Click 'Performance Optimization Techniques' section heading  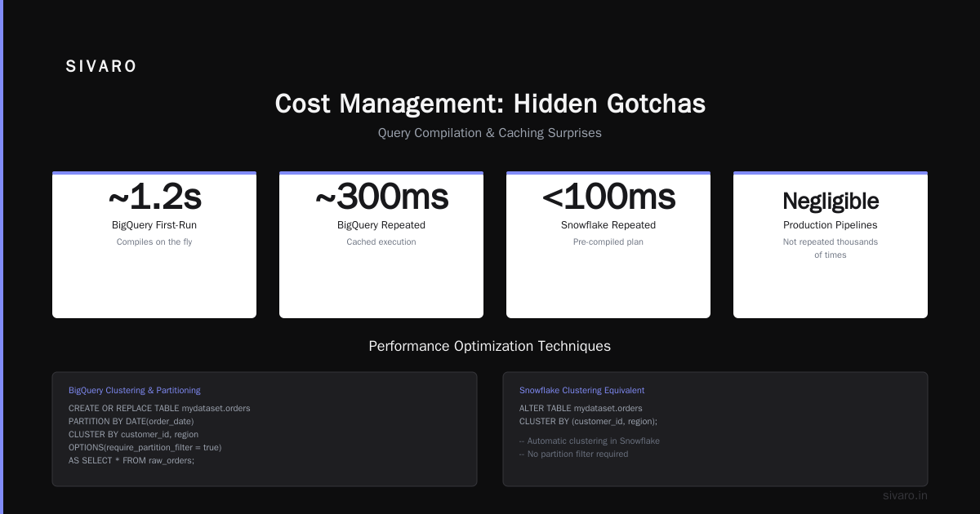490,346
